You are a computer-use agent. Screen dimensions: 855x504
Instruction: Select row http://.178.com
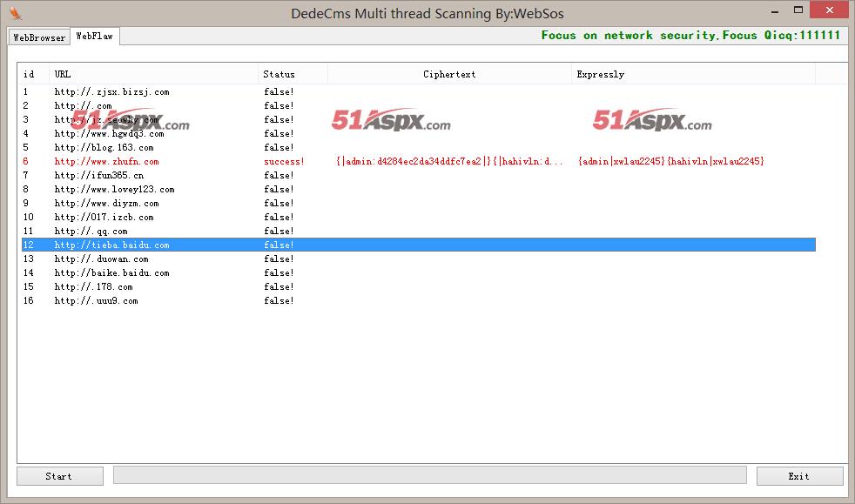click(x=418, y=286)
